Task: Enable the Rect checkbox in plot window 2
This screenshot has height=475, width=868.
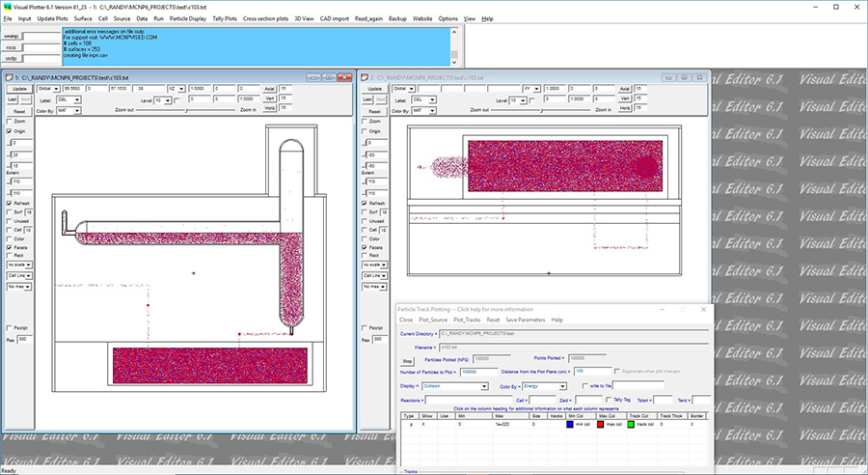Action: pyautogui.click(x=365, y=256)
